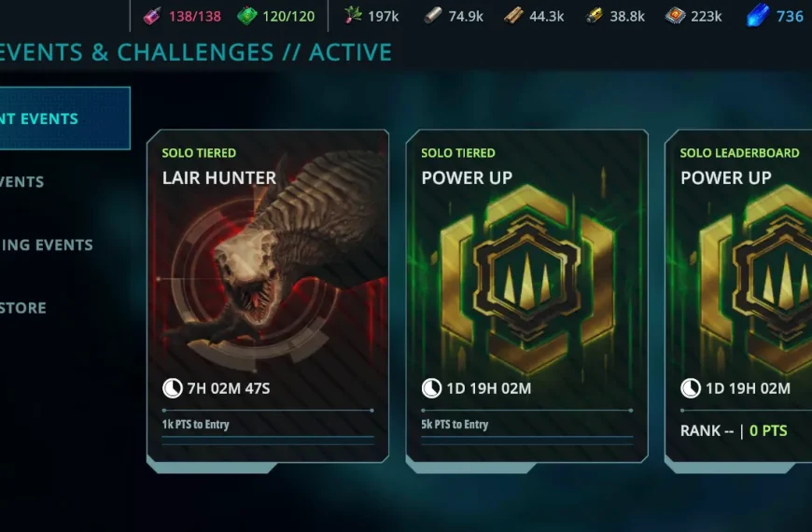Click the steel resource icon showing 74.9k
This screenshot has width=812, height=532.
pyautogui.click(x=433, y=16)
